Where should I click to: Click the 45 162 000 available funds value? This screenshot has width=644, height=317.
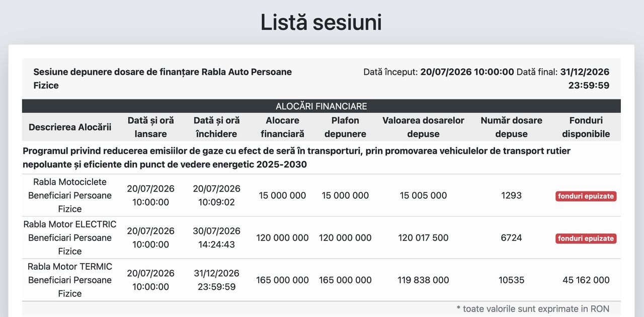(586, 280)
